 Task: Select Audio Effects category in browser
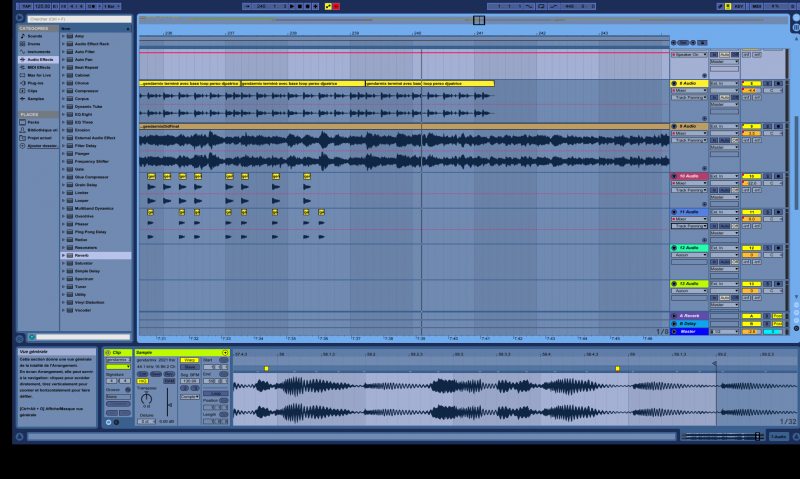(41, 59)
